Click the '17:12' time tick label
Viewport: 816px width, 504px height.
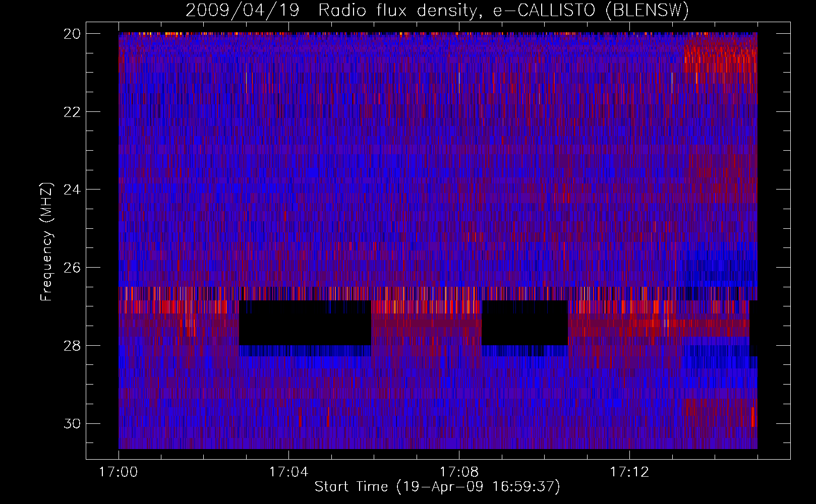click(x=629, y=472)
